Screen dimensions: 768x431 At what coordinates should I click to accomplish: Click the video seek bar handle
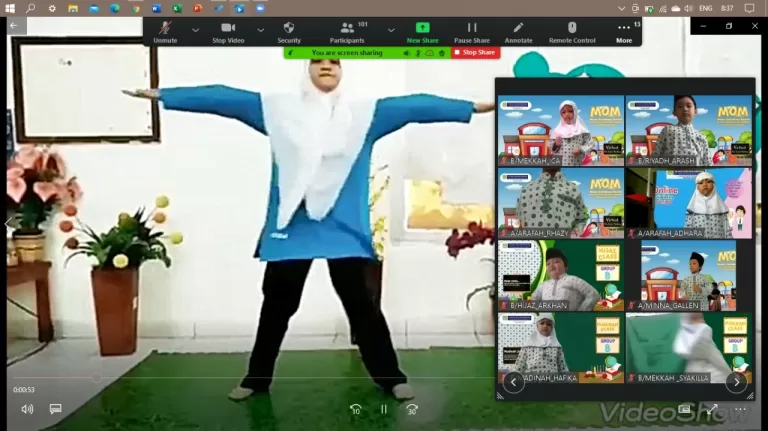[x=96, y=378]
